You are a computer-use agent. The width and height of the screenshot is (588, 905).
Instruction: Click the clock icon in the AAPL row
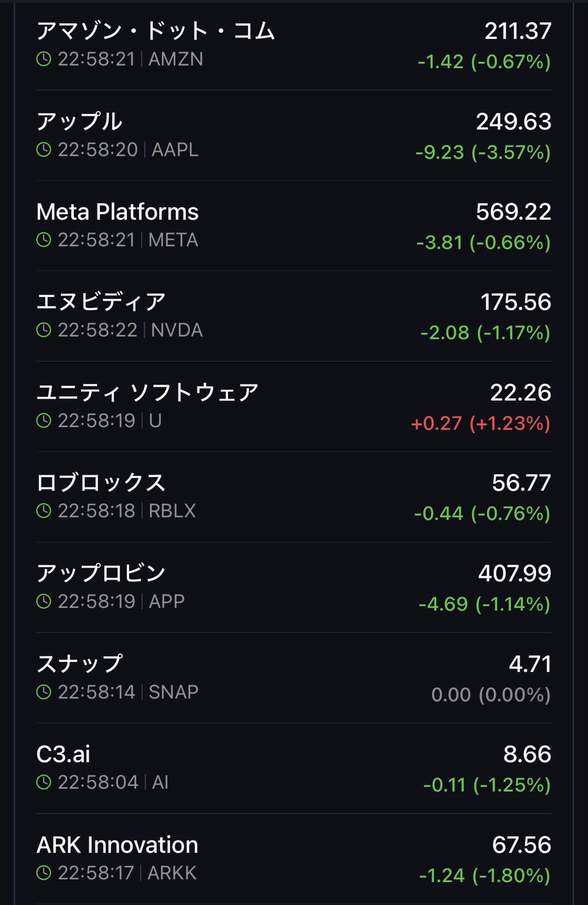(x=44, y=150)
